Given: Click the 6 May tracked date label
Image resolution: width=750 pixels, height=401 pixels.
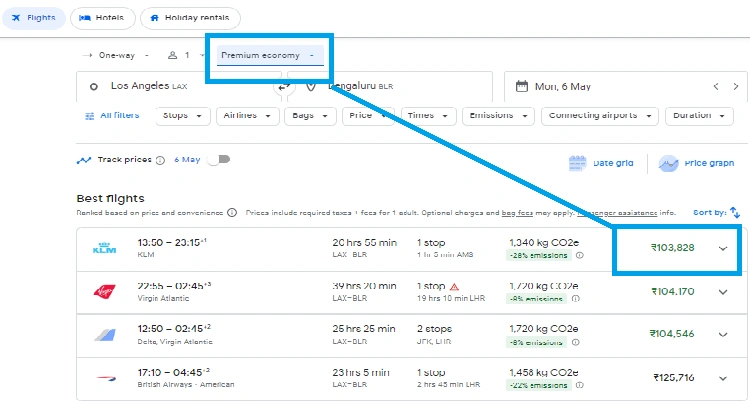Looking at the screenshot, I should point(187,160).
